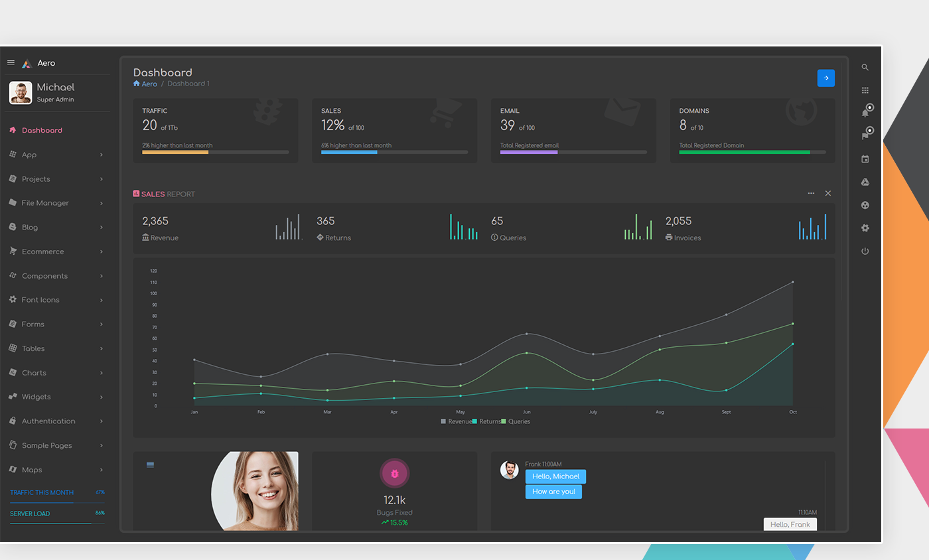Open the search icon in right sidebar
929x560 pixels.
(865, 68)
